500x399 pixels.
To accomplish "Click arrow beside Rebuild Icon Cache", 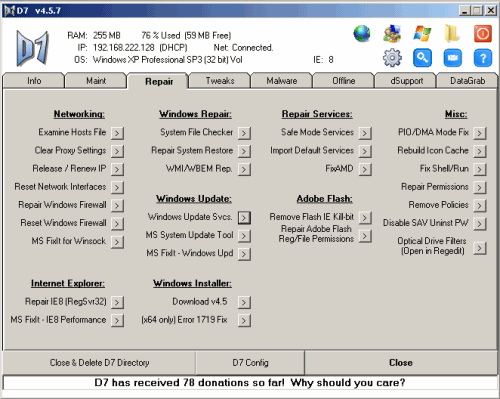I will 480,151.
